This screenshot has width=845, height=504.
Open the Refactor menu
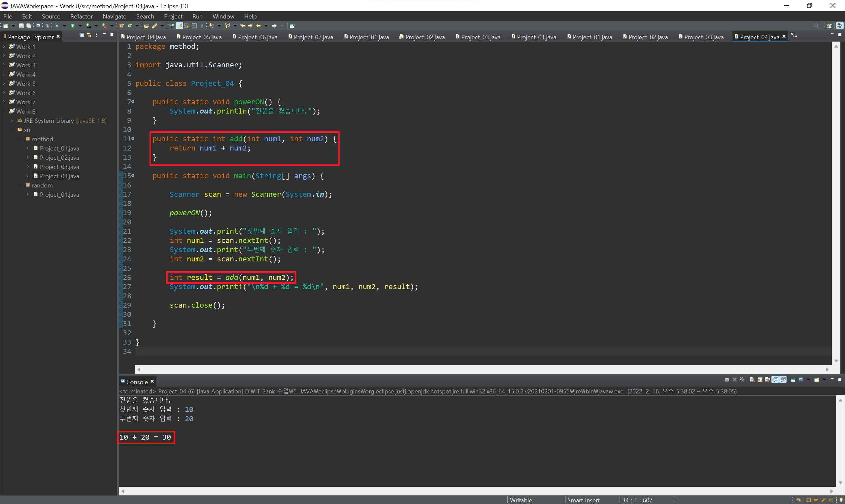[x=81, y=16]
